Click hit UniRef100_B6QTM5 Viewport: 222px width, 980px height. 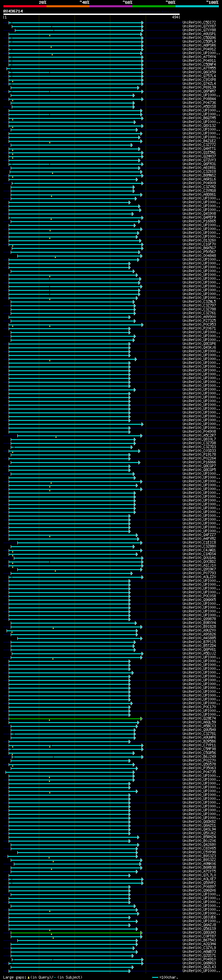pyautogui.click(x=199, y=118)
